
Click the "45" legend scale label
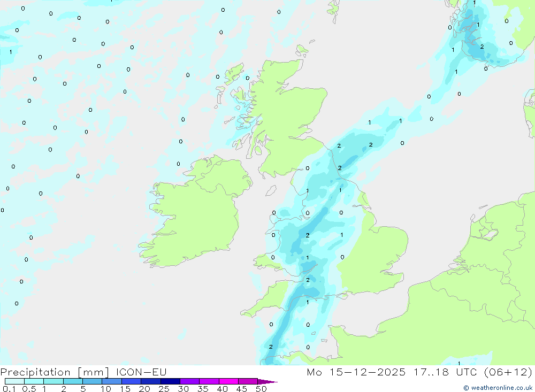[242, 389]
